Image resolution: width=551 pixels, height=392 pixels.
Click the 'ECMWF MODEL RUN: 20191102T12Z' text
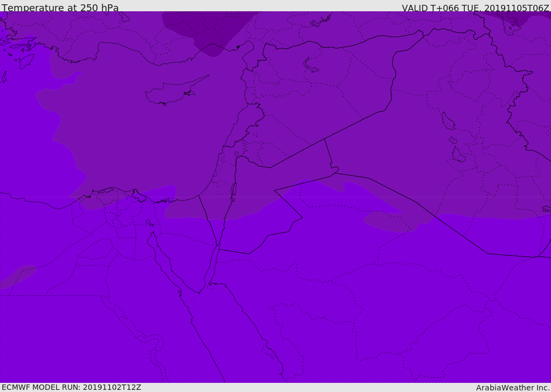[72, 387]
